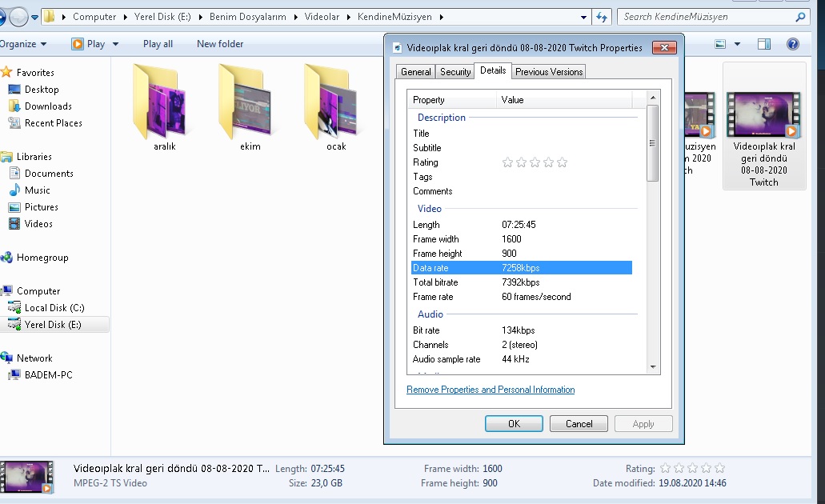Screen dimensions: 825x504
Task: Click the Downloads icon in sidebar
Action: coord(14,106)
